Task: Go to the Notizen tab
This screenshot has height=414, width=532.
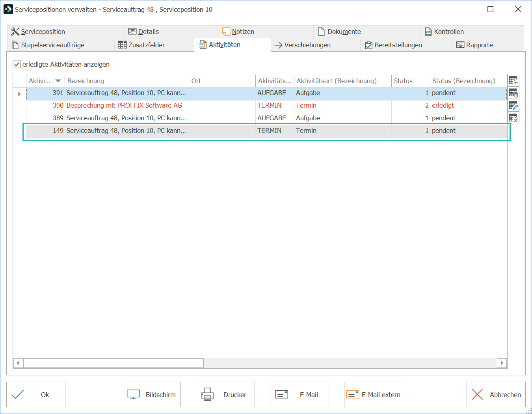Action: 266,32
